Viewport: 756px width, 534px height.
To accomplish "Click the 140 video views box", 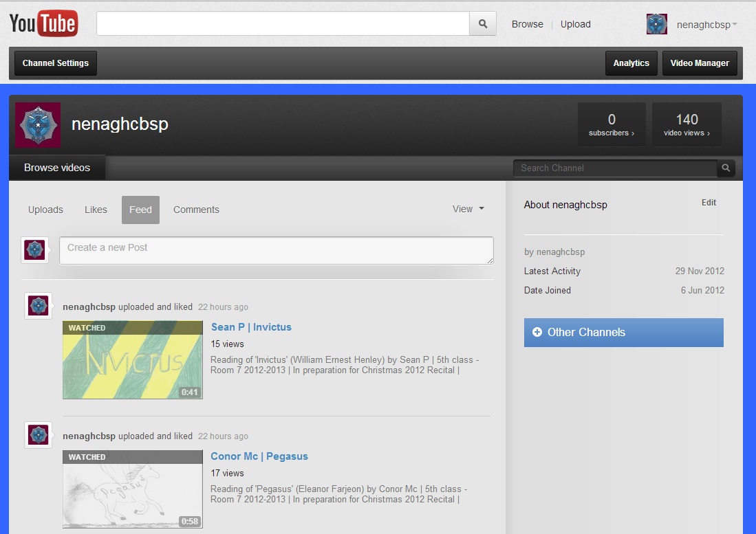I will tap(687, 124).
